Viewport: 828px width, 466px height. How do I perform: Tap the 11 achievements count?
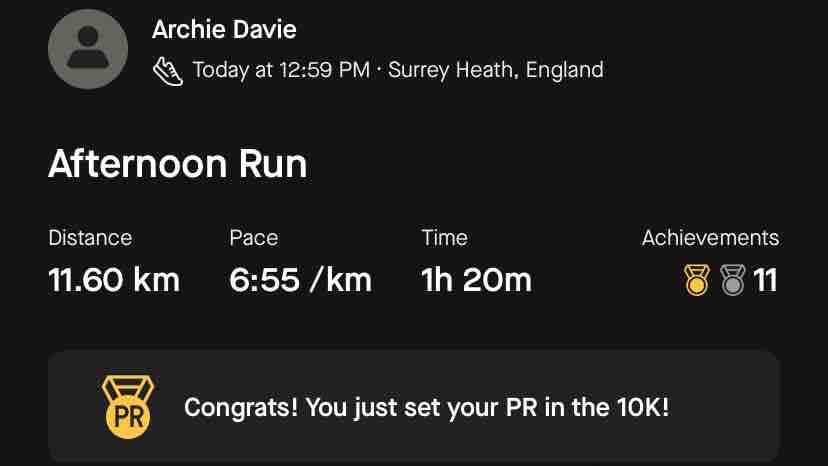tap(765, 280)
